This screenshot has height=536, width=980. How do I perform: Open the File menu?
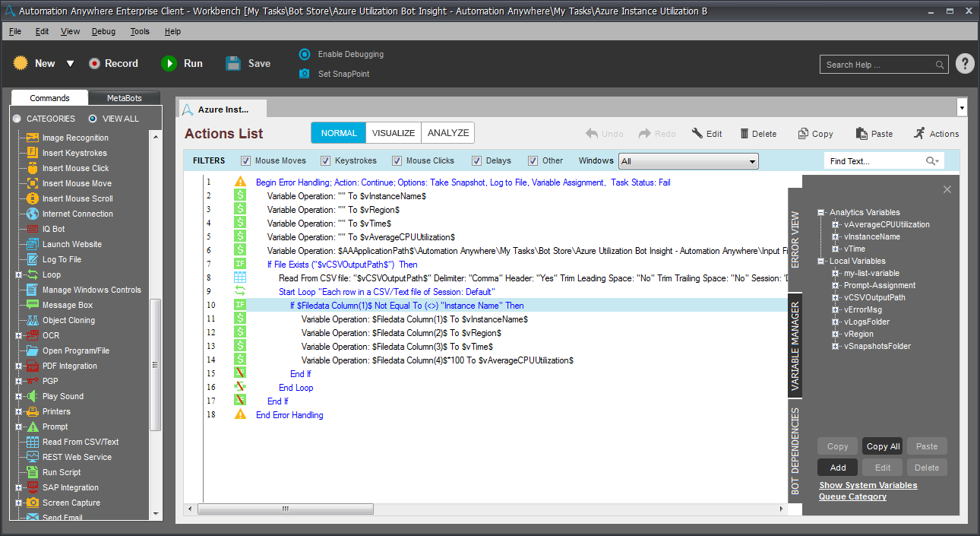pos(15,31)
